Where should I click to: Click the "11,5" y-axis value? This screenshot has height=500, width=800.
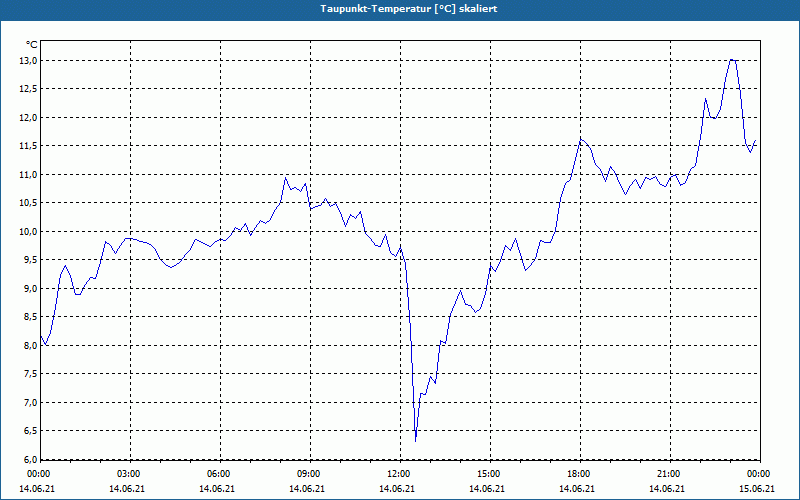click(x=29, y=146)
